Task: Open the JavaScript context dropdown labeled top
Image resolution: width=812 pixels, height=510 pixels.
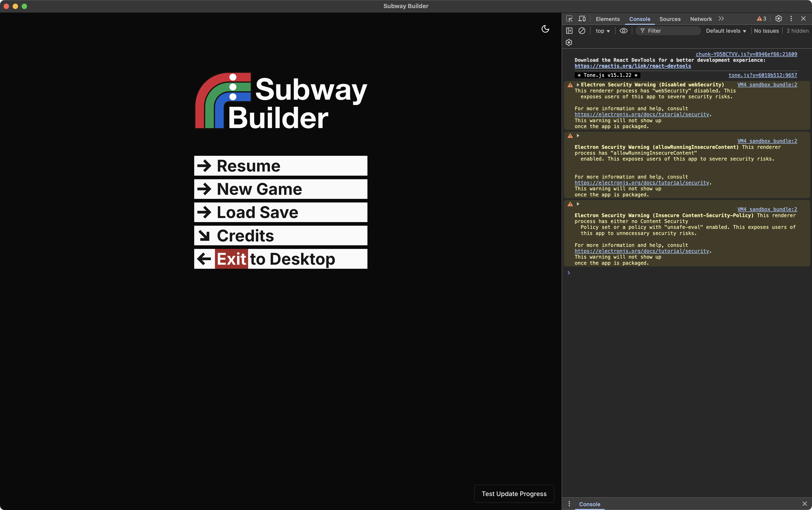Action: tap(603, 31)
